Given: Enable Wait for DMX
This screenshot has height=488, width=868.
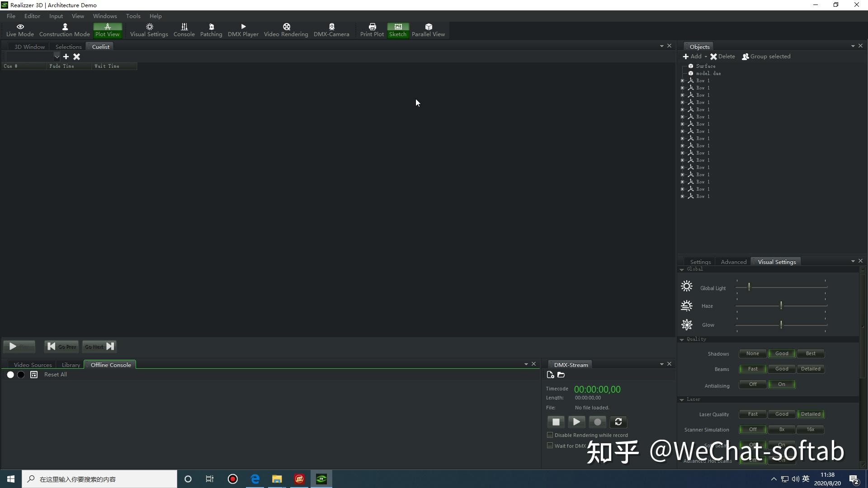Looking at the screenshot, I should pos(550,446).
